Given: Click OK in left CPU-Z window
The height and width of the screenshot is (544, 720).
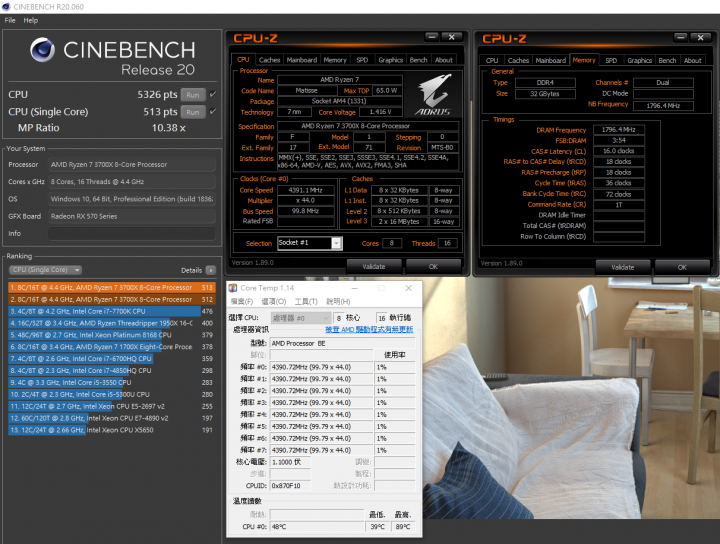Looking at the screenshot, I should point(433,266).
